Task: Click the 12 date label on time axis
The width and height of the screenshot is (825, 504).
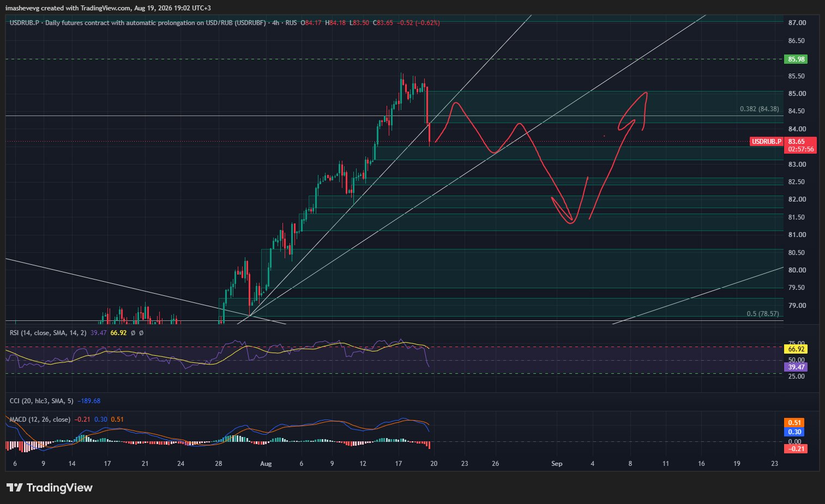Action: [x=363, y=464]
